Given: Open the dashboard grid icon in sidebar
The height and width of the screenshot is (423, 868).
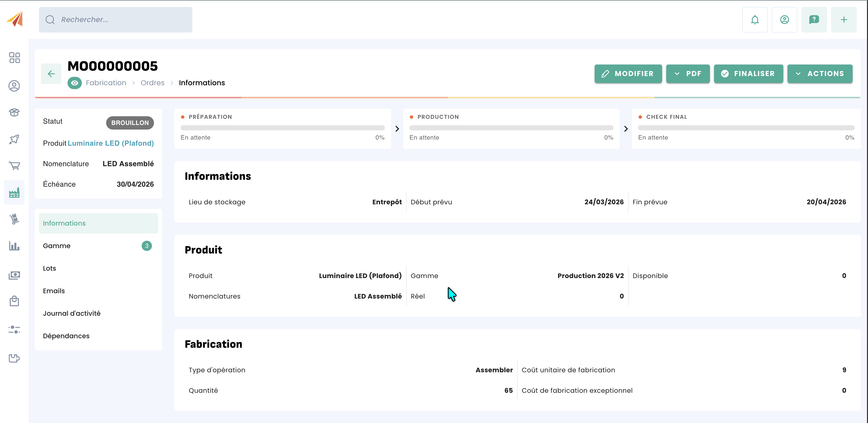Looking at the screenshot, I should click(x=14, y=58).
